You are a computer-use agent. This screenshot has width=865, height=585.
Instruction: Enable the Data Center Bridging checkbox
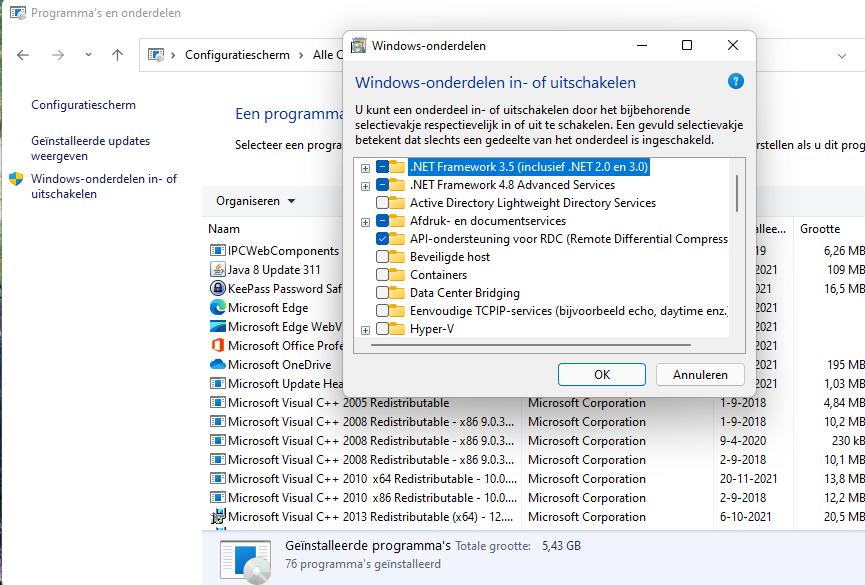pos(382,293)
